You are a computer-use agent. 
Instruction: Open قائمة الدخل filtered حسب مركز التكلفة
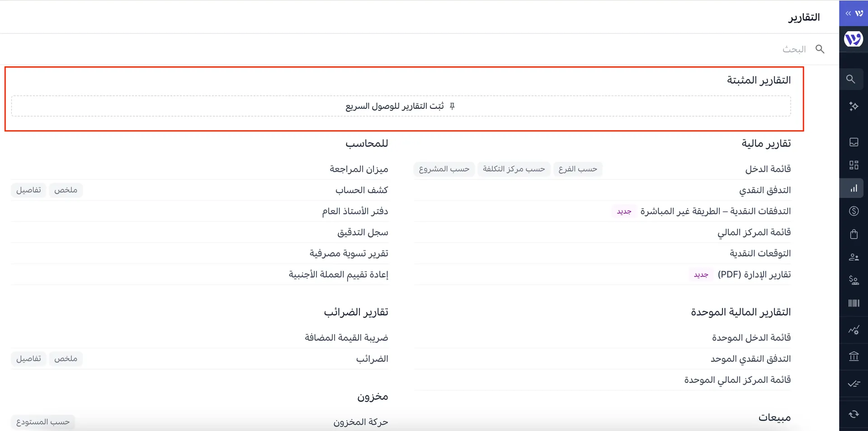point(514,169)
